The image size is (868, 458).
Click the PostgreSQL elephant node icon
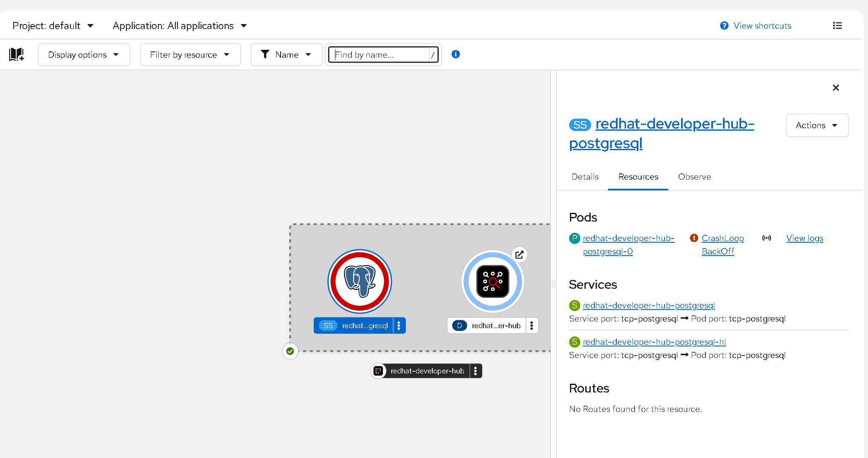pos(360,281)
